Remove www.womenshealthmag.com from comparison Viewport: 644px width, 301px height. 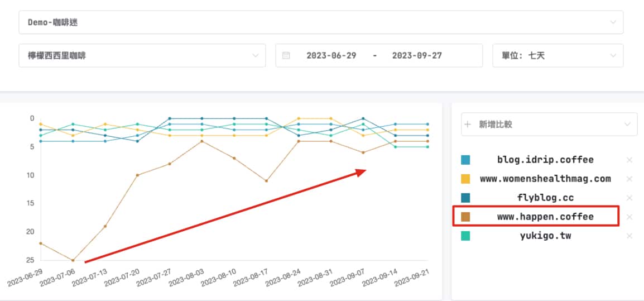pos(629,179)
